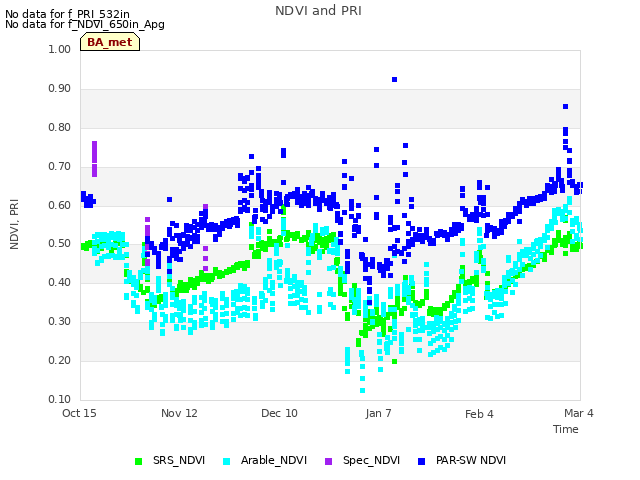Click the Dec 10 x-axis label
The height and width of the screenshot is (480, 640).
click(279, 413)
